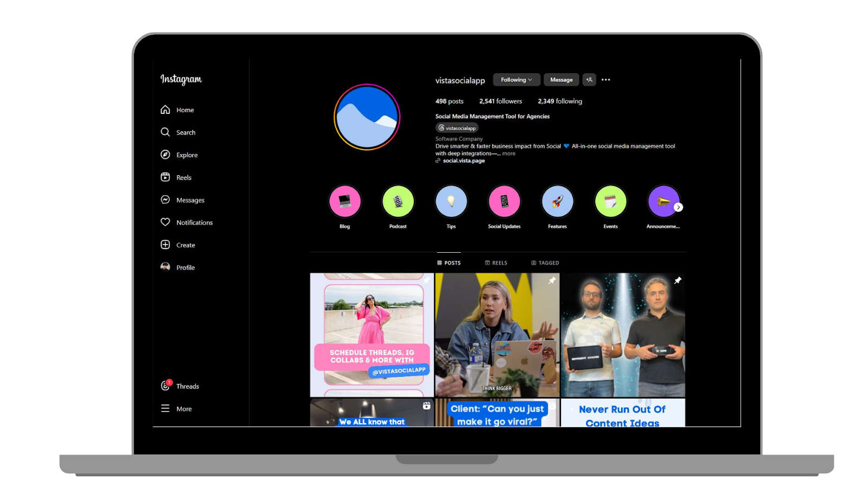Image resolution: width=868 pixels, height=488 pixels.
Task: Open the Home icon in sidebar
Action: (x=165, y=110)
